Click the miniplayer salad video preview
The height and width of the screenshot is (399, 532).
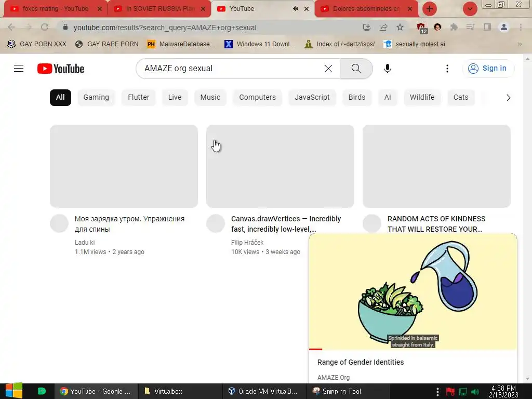click(413, 291)
